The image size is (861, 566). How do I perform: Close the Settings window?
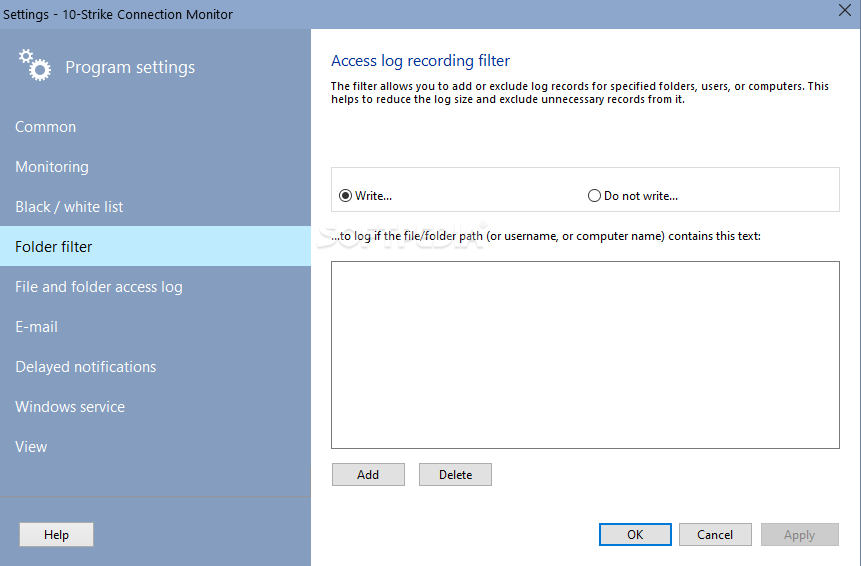tap(845, 10)
